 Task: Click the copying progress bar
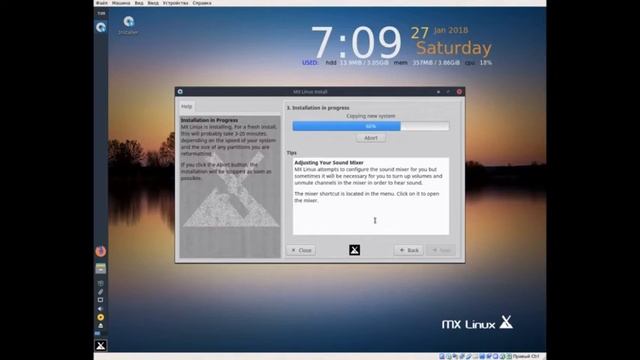coord(371,126)
